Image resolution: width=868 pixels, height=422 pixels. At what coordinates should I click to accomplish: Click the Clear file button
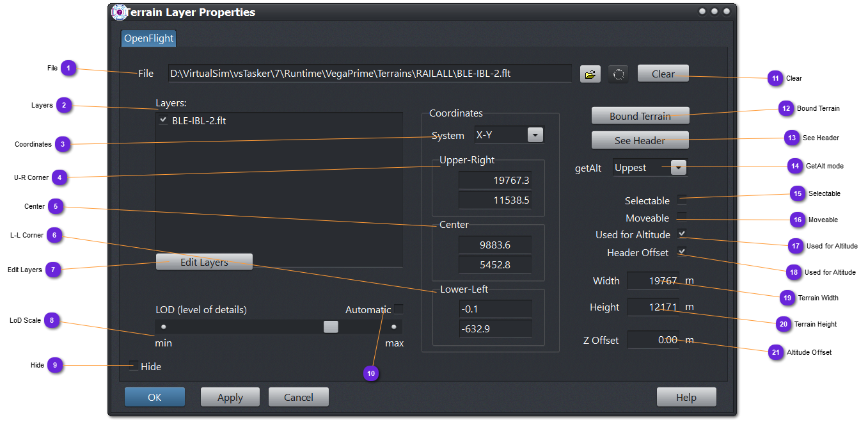[663, 74]
